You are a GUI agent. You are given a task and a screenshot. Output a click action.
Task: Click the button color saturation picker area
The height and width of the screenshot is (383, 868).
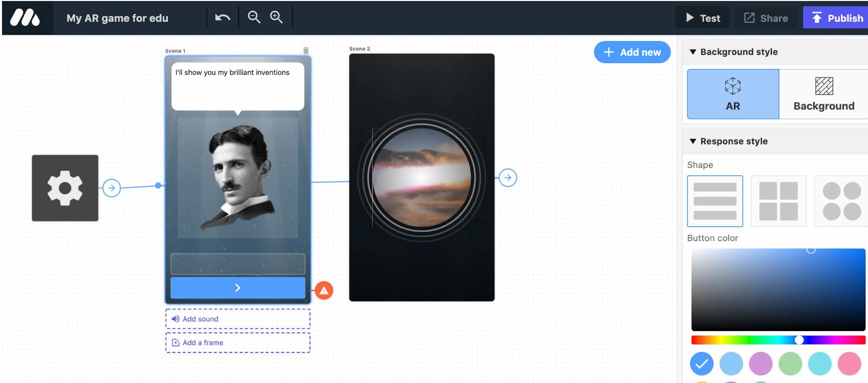tap(778, 289)
